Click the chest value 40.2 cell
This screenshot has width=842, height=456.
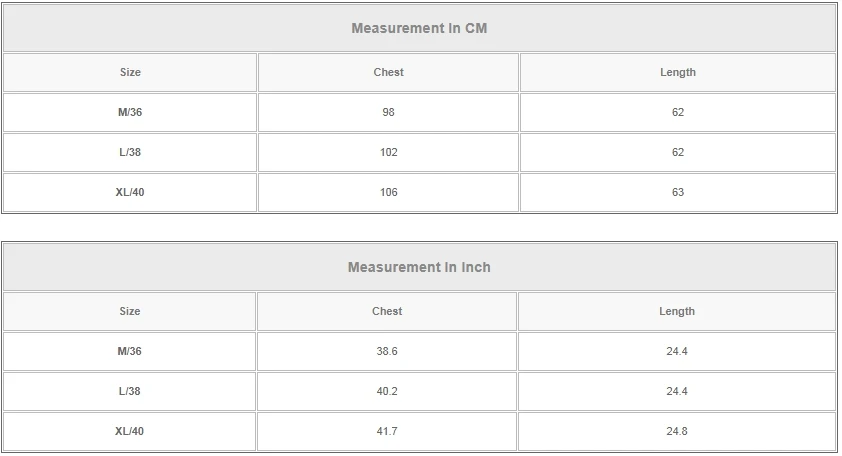(387, 391)
